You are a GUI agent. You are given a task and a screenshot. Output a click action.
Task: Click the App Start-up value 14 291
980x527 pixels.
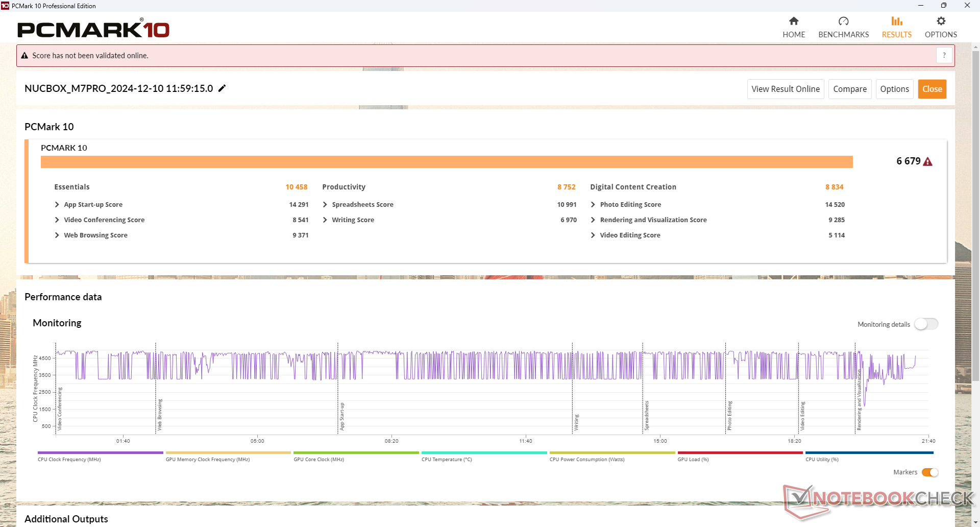(x=299, y=204)
